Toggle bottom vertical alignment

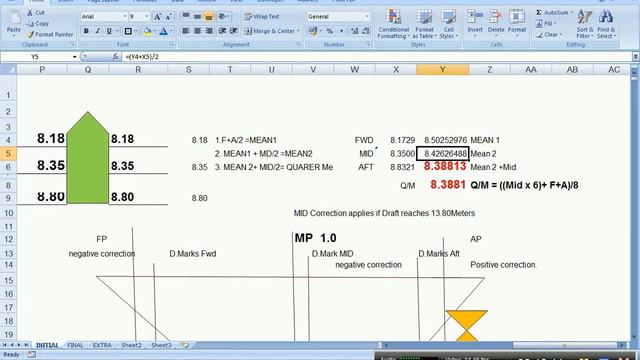209,16
